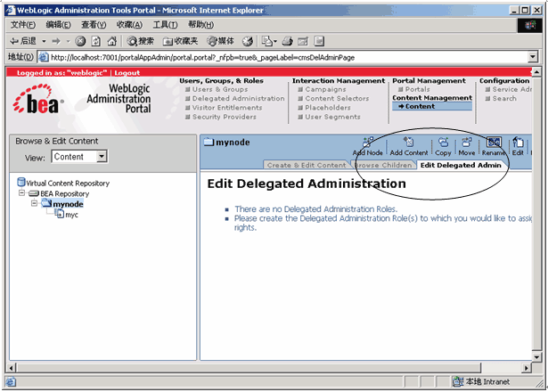Open the Campaigns link

click(325, 89)
